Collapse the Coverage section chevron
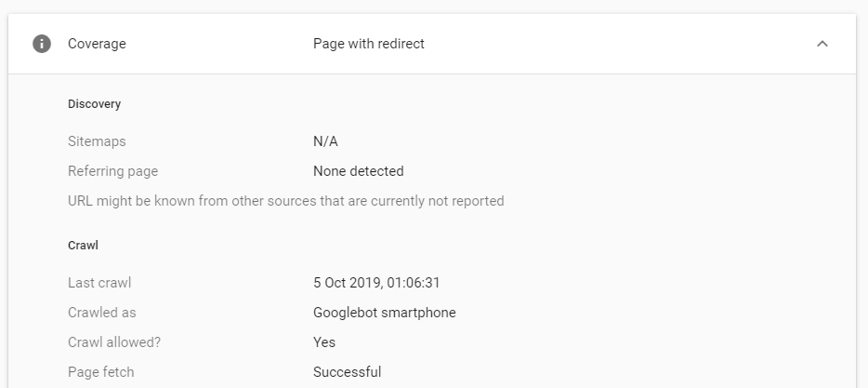This screenshot has width=868, height=388. [x=822, y=44]
